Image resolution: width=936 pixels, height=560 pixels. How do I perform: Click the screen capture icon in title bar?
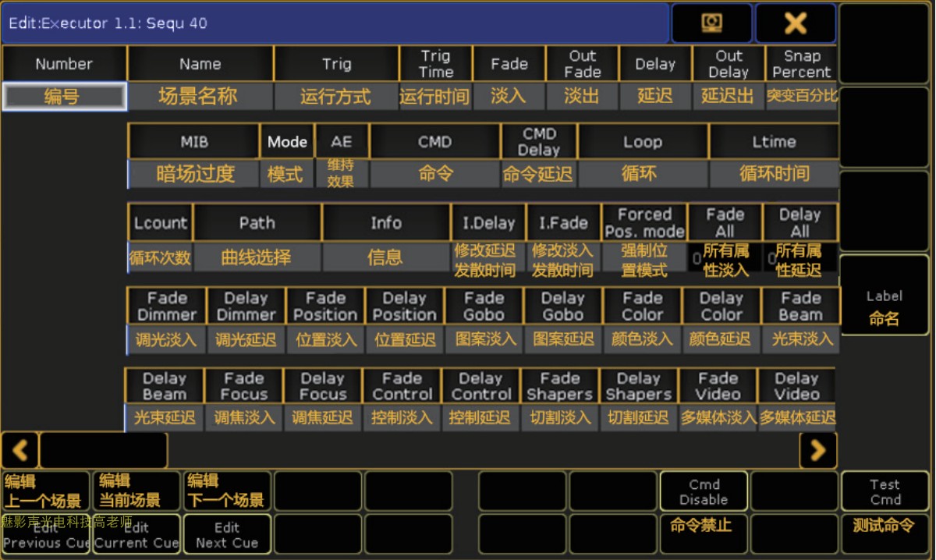(711, 23)
